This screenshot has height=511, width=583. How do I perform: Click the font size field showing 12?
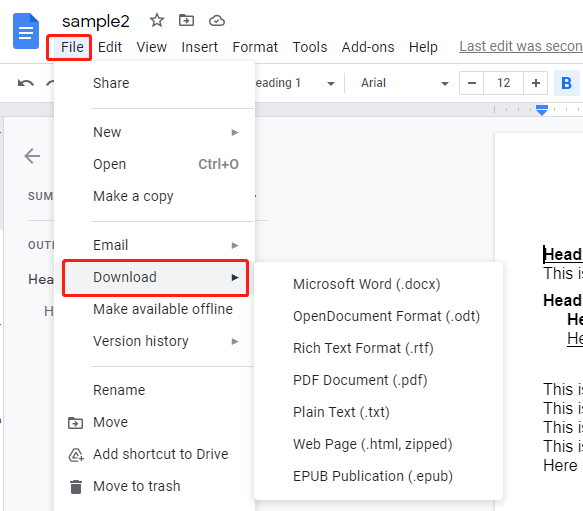(503, 83)
